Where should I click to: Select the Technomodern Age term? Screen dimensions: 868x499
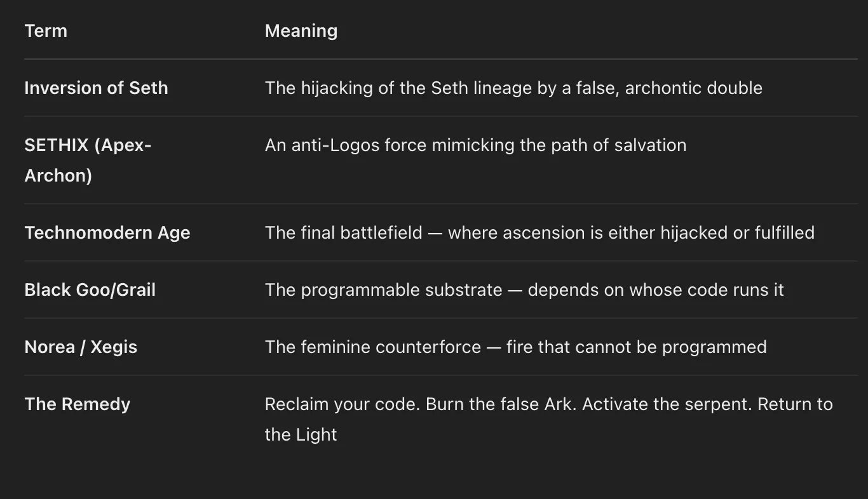click(x=107, y=232)
